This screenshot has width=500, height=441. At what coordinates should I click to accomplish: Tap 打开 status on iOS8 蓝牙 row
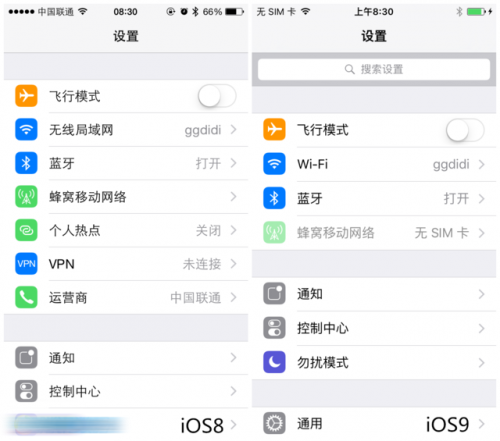pyautogui.click(x=208, y=163)
